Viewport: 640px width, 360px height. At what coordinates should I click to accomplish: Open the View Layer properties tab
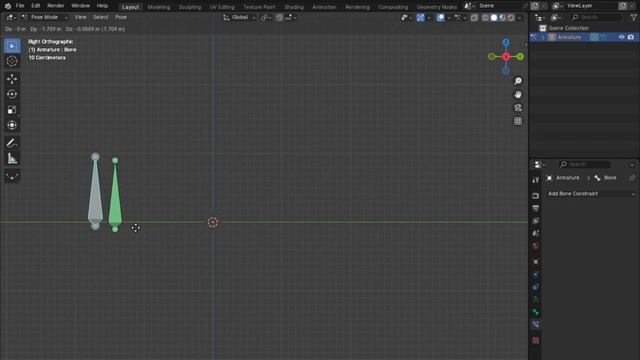(x=536, y=221)
